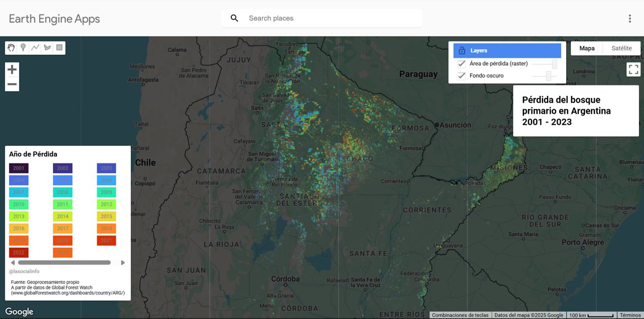The width and height of the screenshot is (644, 319).
Task: Select the draw rectangle tool
Action: tap(60, 48)
